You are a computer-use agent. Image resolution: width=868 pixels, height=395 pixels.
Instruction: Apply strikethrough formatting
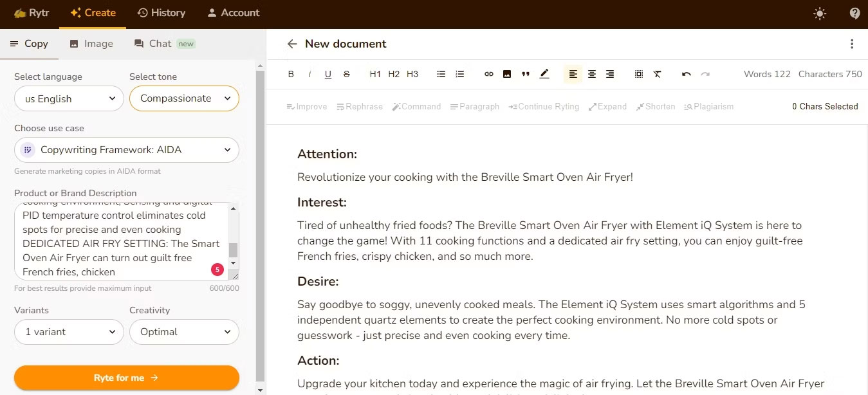click(347, 74)
